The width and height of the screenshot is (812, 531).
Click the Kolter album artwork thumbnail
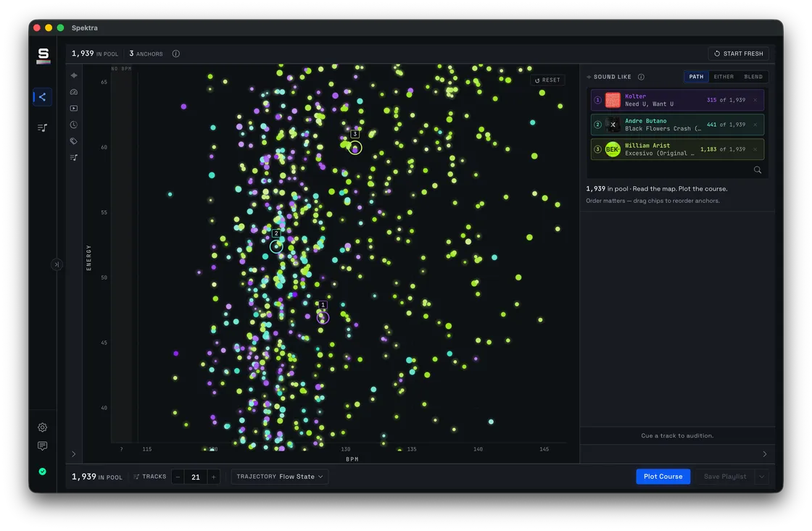click(x=613, y=100)
